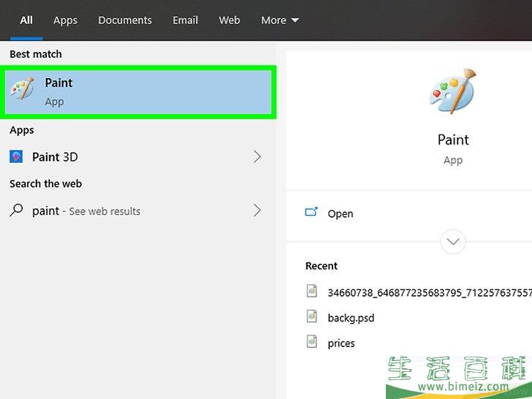Open the recent file named prices
Screen dimensions: 532x399
tap(341, 343)
